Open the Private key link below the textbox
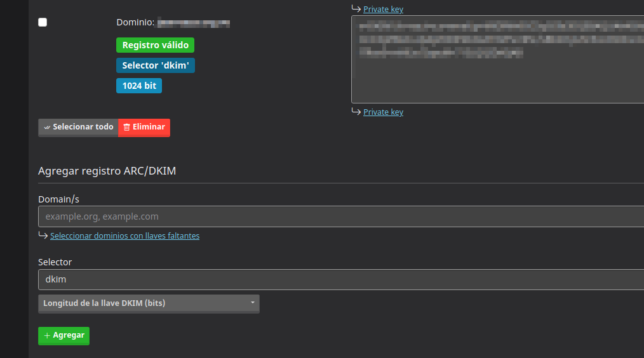Viewport: 644px width, 358px height. 383,112
